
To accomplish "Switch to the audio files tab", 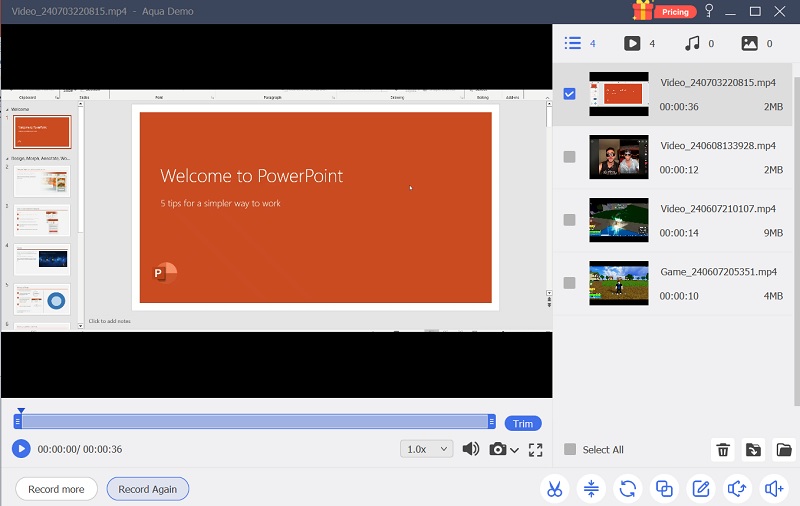I will coord(698,43).
